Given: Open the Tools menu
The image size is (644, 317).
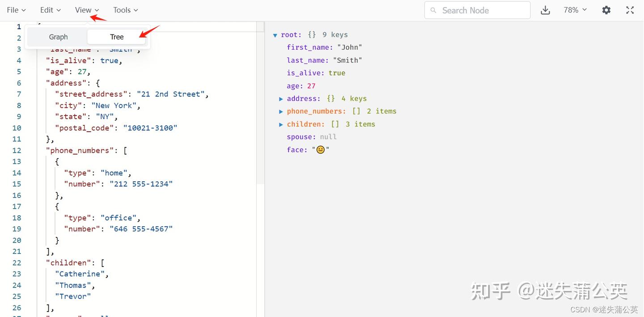Looking at the screenshot, I should click(x=125, y=10).
